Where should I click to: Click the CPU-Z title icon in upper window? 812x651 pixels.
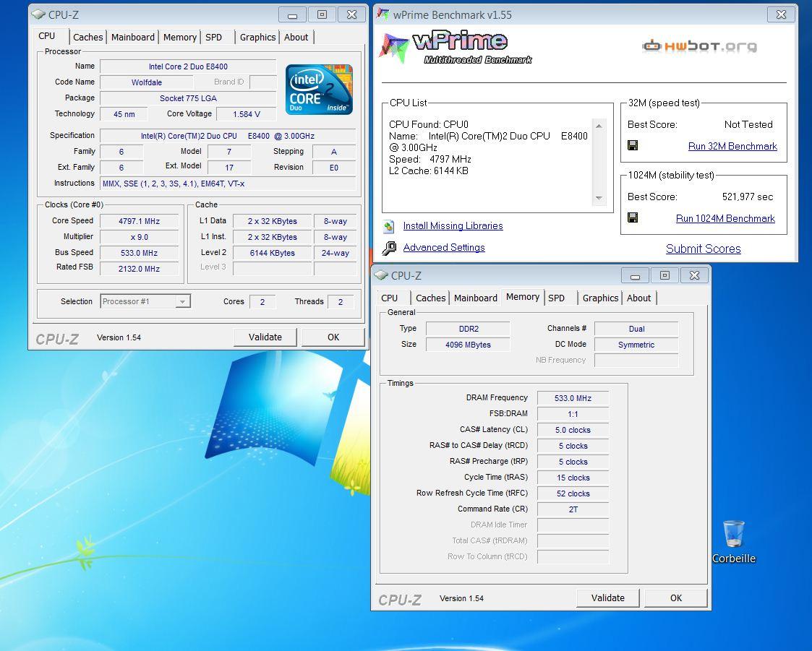pyautogui.click(x=38, y=14)
